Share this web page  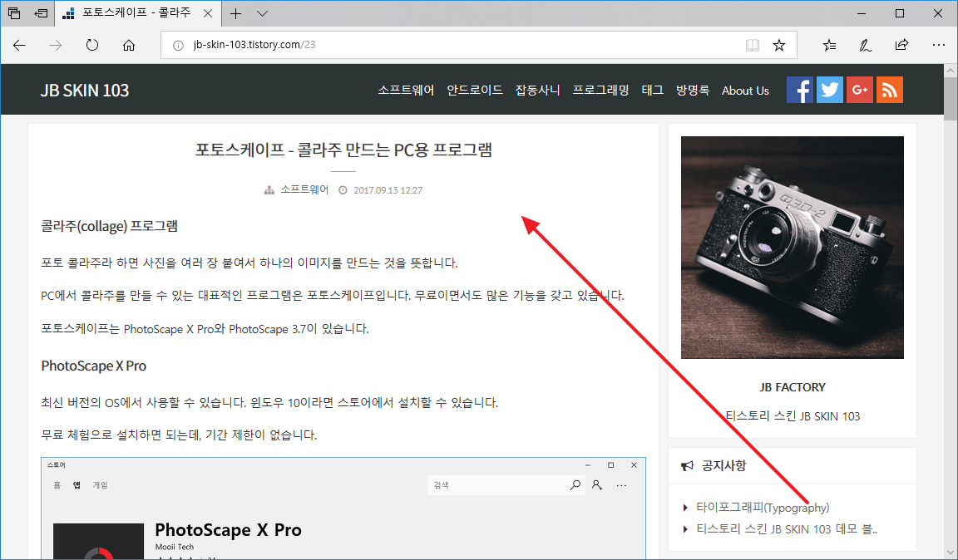pyautogui.click(x=901, y=45)
